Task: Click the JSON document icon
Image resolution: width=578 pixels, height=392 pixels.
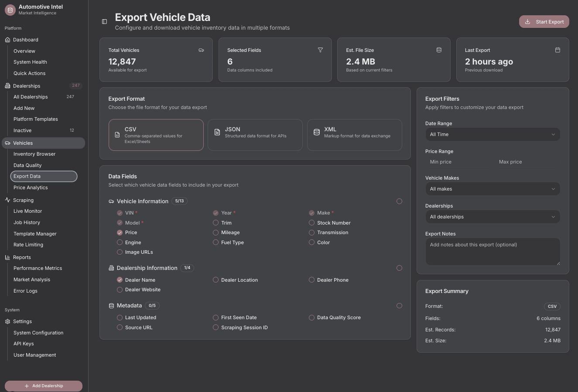Action: tap(217, 132)
